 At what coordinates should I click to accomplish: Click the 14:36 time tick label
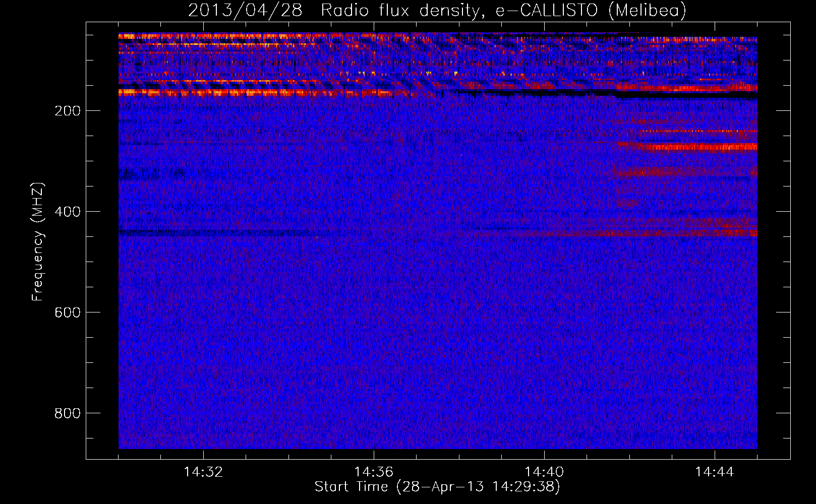pyautogui.click(x=374, y=472)
